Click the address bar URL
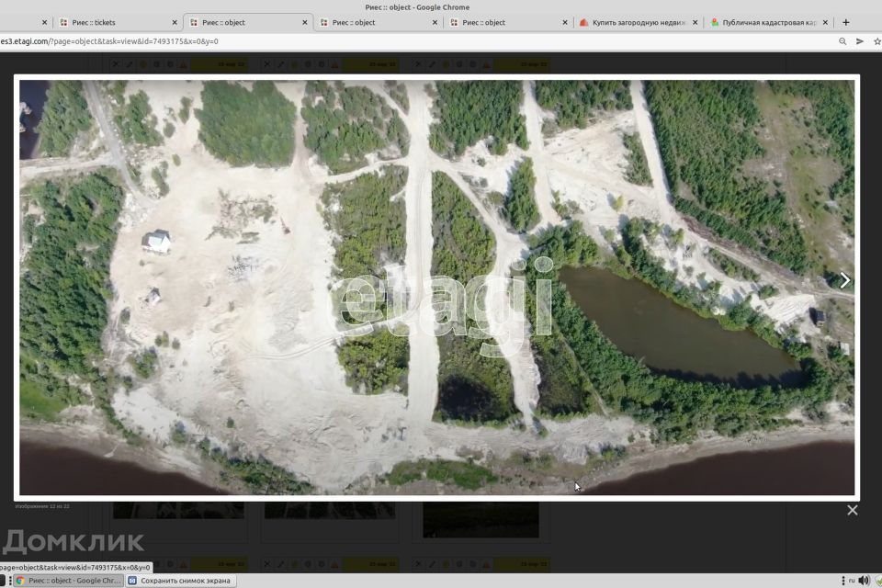This screenshot has height=588, width=882. pos(109,41)
